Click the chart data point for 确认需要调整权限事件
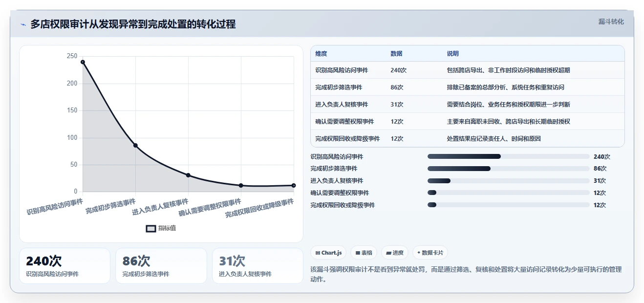Image resolution: width=644 pixels, height=303 pixels. (241, 185)
